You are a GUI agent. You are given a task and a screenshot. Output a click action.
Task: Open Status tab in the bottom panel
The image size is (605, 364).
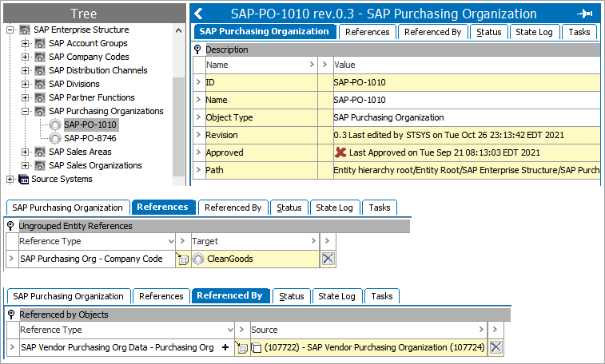tap(291, 296)
